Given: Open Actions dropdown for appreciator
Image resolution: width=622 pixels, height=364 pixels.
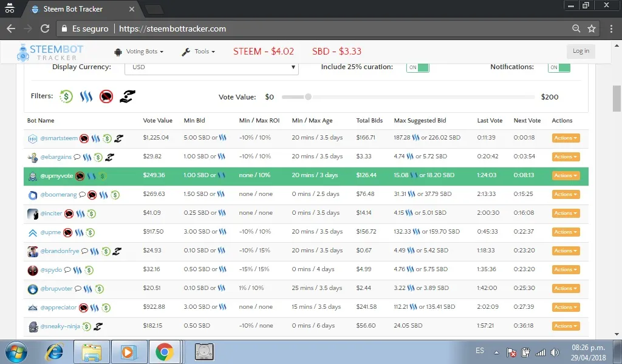Looking at the screenshot, I should tap(566, 308).
